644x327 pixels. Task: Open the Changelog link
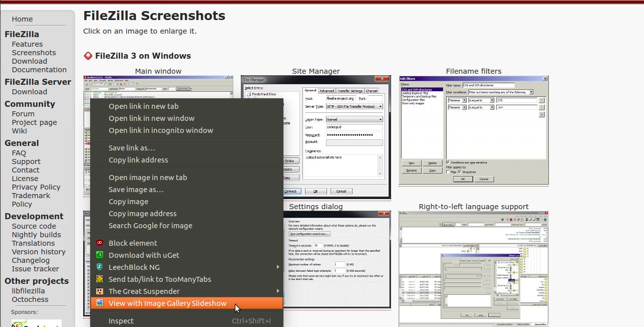[x=31, y=260]
